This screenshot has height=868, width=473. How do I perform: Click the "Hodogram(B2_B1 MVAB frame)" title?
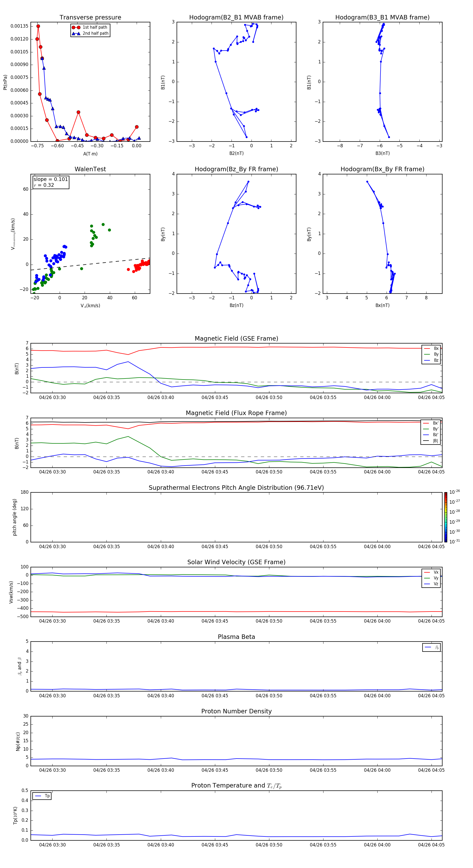tap(236, 18)
